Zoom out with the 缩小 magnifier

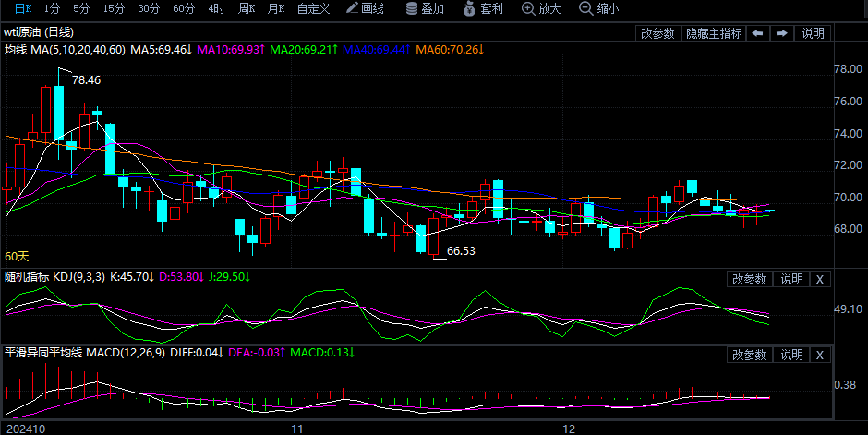(x=598, y=9)
